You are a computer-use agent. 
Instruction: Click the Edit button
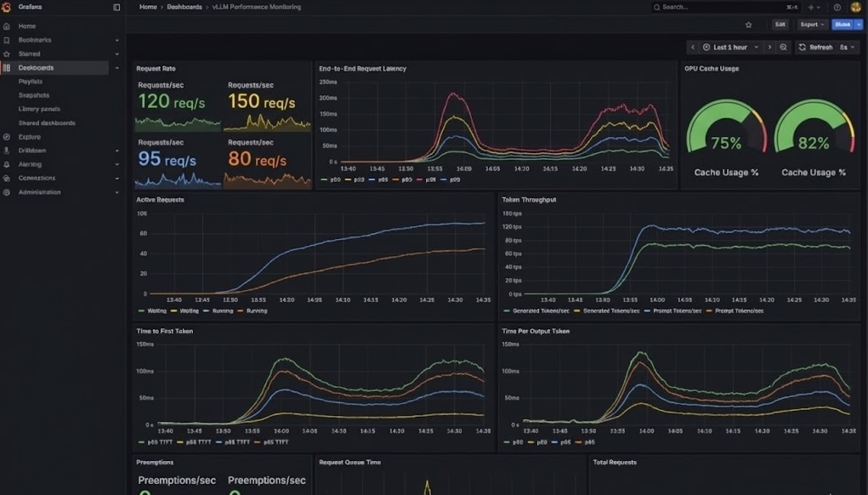coord(779,24)
